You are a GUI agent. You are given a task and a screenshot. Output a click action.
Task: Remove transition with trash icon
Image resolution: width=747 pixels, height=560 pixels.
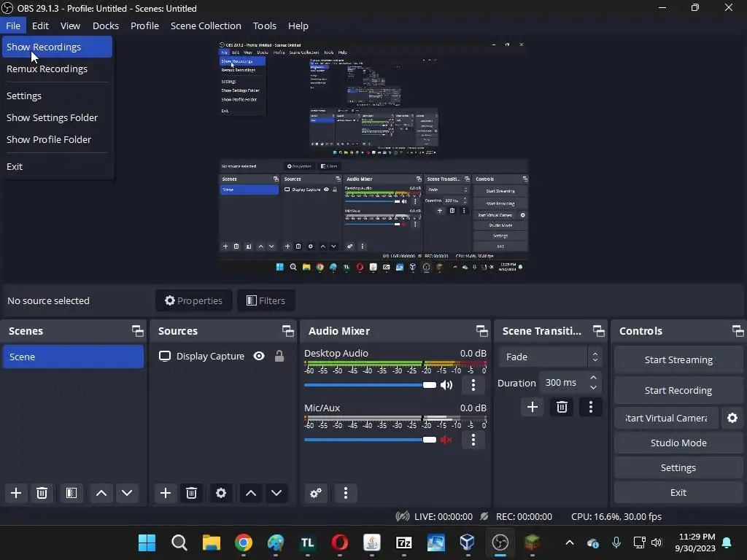tap(562, 407)
